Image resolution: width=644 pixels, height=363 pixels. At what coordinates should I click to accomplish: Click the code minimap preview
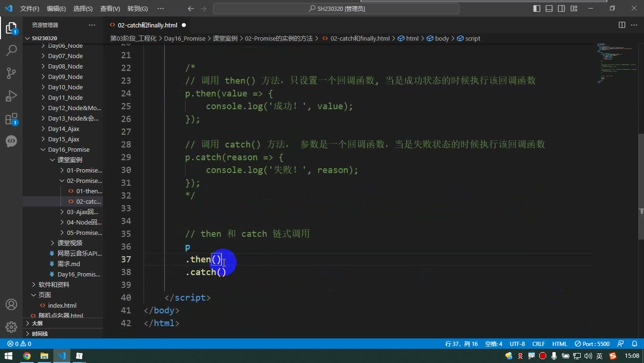[x=617, y=64]
